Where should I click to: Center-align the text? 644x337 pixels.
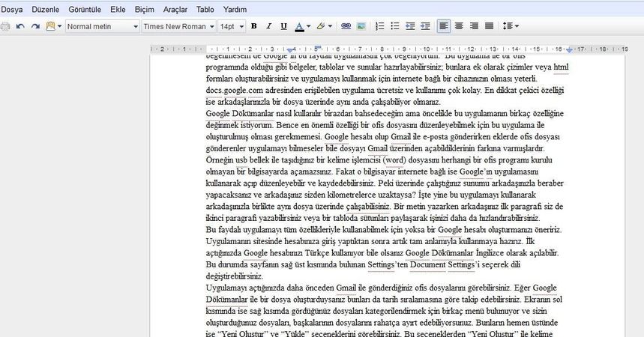[x=459, y=26]
